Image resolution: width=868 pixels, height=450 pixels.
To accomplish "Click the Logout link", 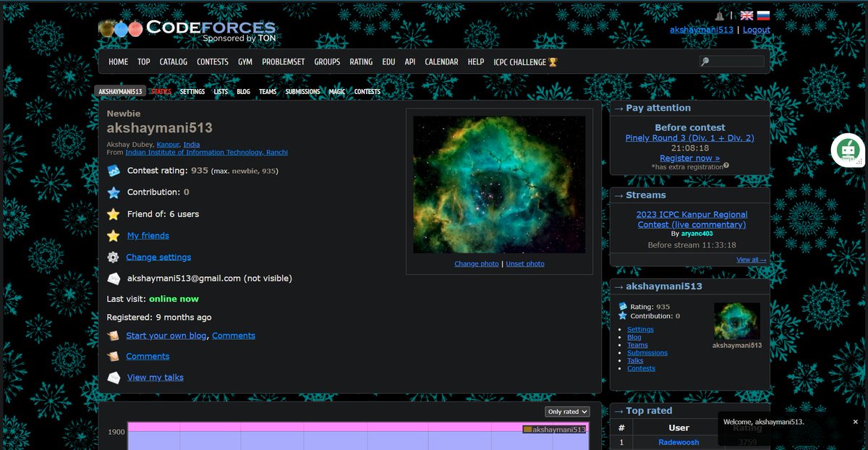I will click(x=757, y=30).
